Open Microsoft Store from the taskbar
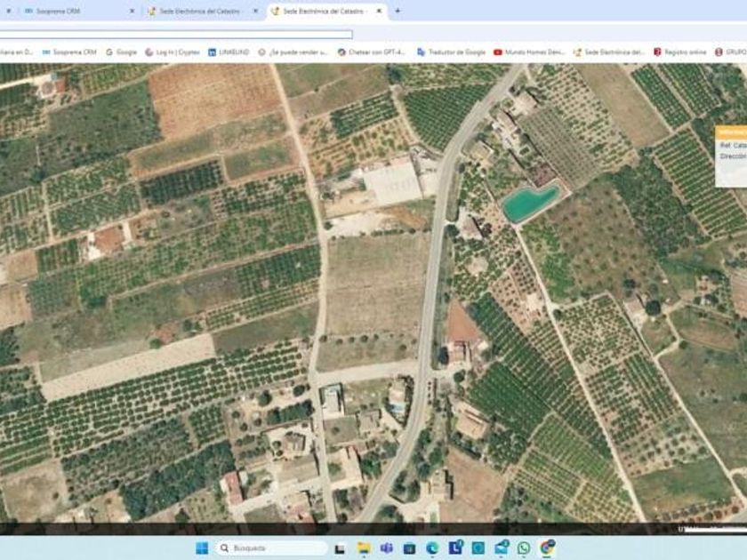 point(409,548)
